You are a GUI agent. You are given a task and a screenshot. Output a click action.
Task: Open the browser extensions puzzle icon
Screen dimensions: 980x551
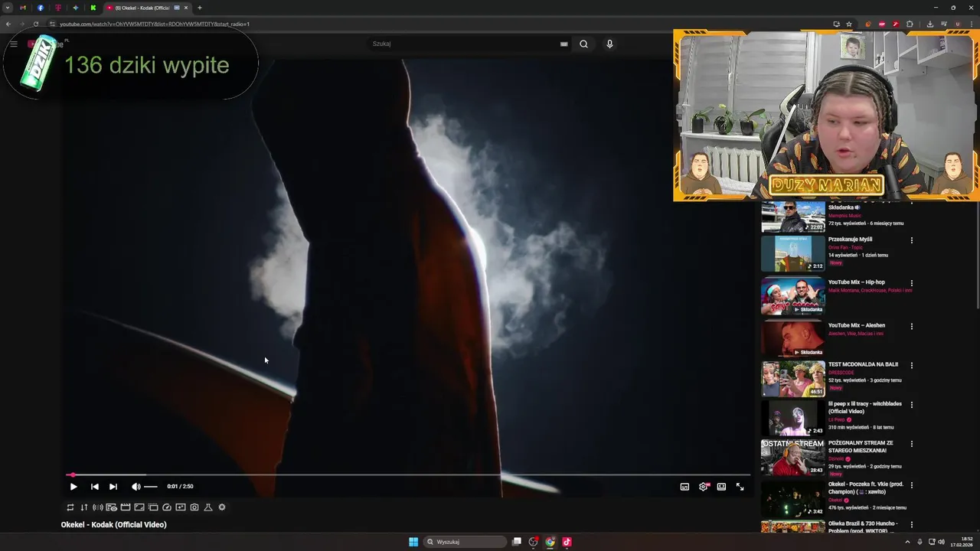(910, 24)
